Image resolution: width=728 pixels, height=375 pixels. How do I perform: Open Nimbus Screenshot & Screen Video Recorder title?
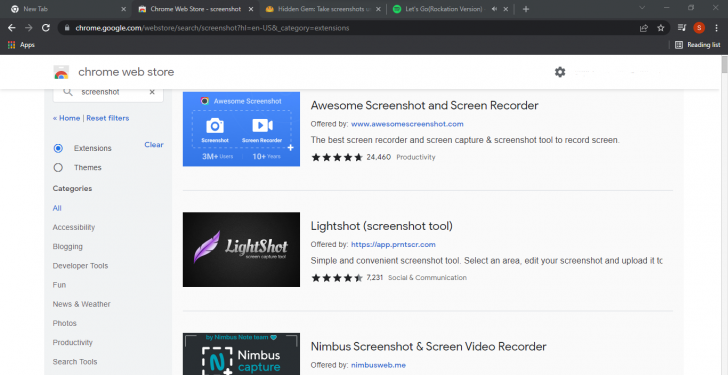(x=429, y=347)
